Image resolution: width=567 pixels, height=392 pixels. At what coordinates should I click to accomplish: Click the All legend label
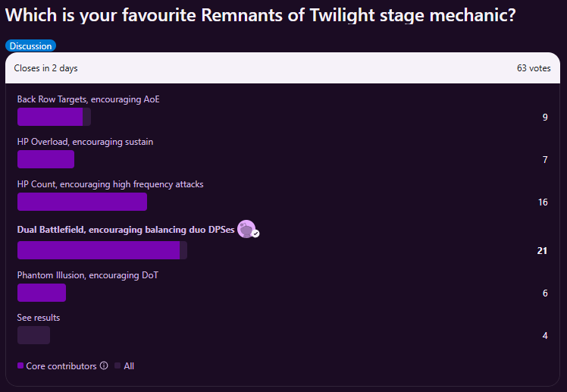129,366
